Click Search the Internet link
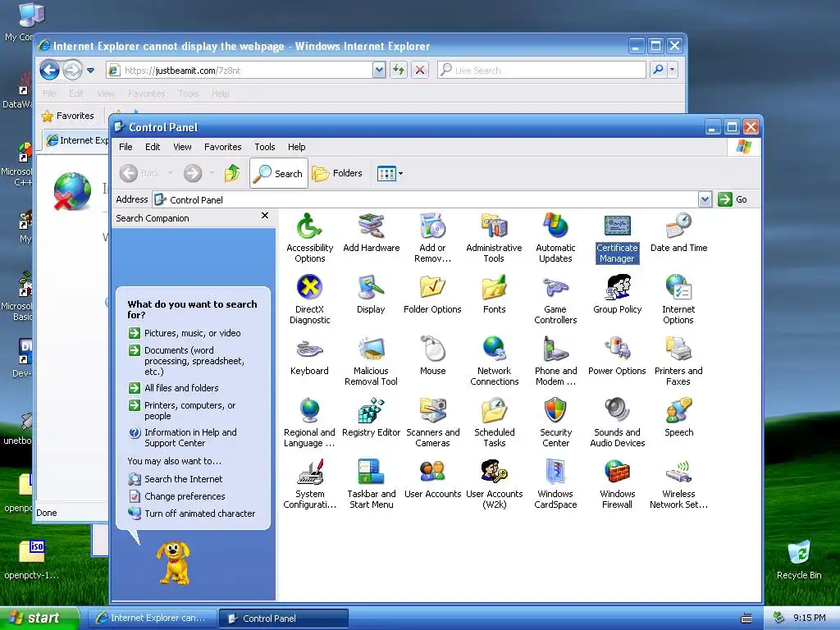This screenshot has height=630, width=840. coord(176,479)
